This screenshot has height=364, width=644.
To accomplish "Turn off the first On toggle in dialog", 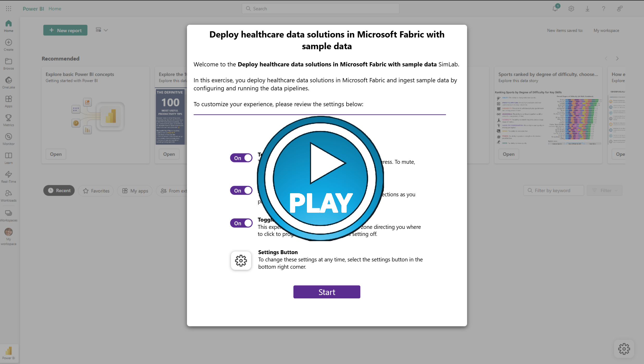I will pyautogui.click(x=241, y=158).
